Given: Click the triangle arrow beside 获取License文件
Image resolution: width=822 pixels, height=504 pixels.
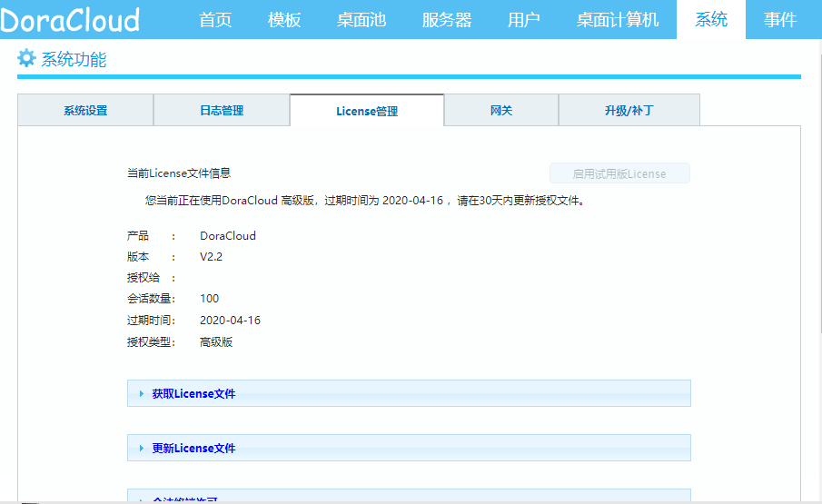Looking at the screenshot, I should point(141,393).
